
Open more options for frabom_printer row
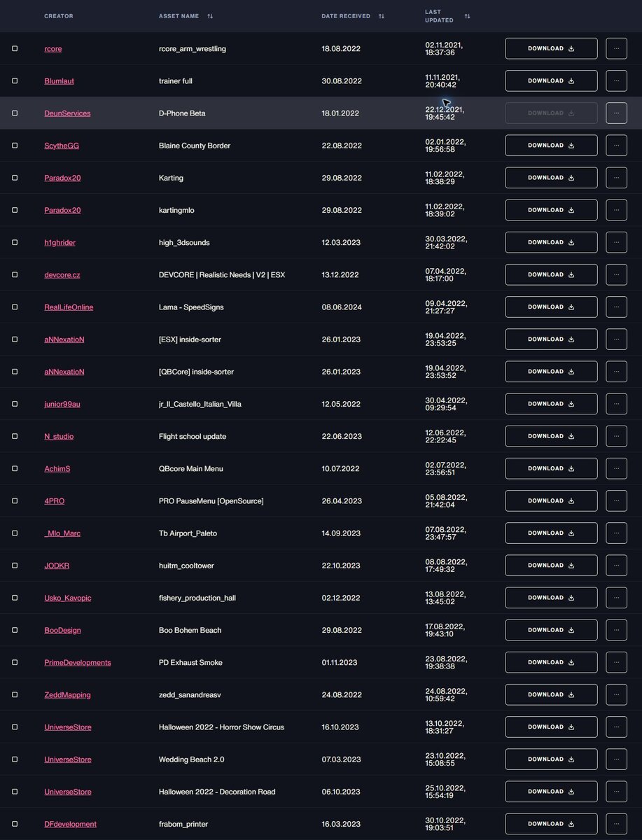point(616,824)
